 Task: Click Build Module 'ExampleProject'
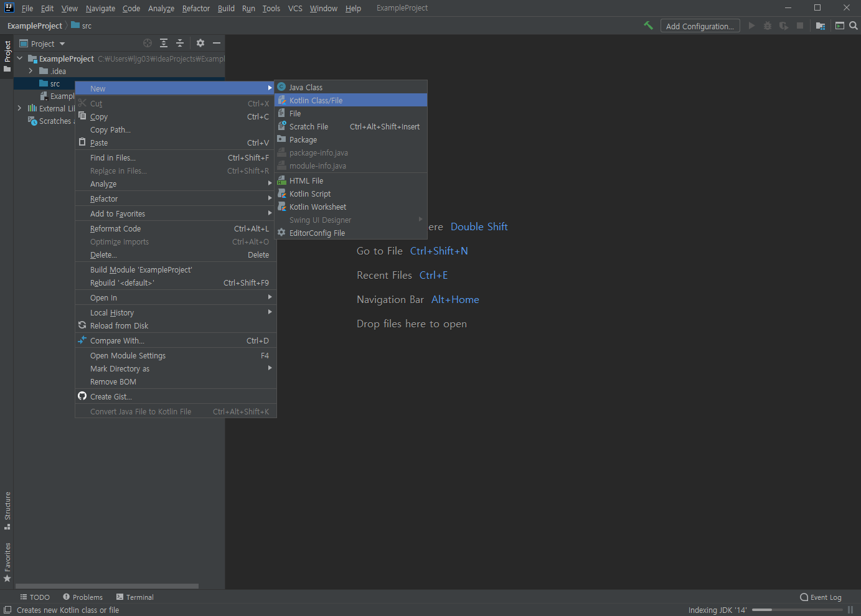[176, 269]
